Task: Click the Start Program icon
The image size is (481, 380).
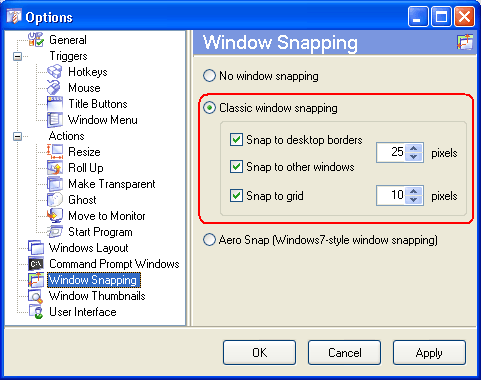Action: tap(55, 232)
